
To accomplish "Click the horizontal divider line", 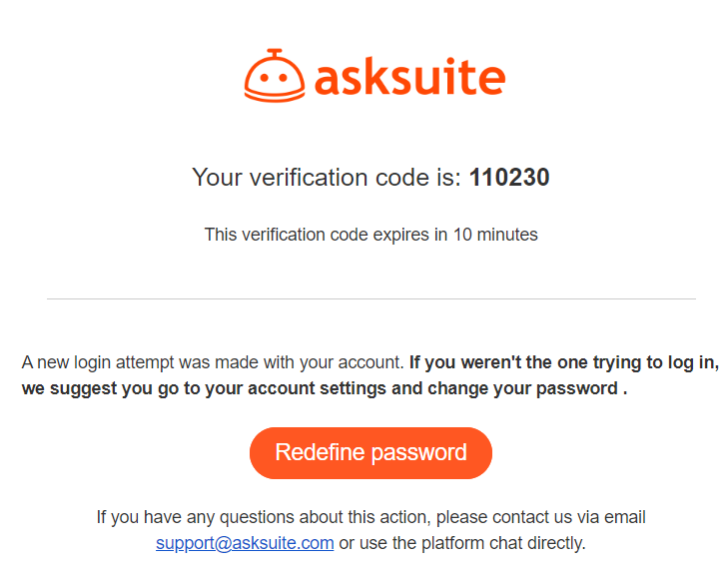I will point(370,298).
